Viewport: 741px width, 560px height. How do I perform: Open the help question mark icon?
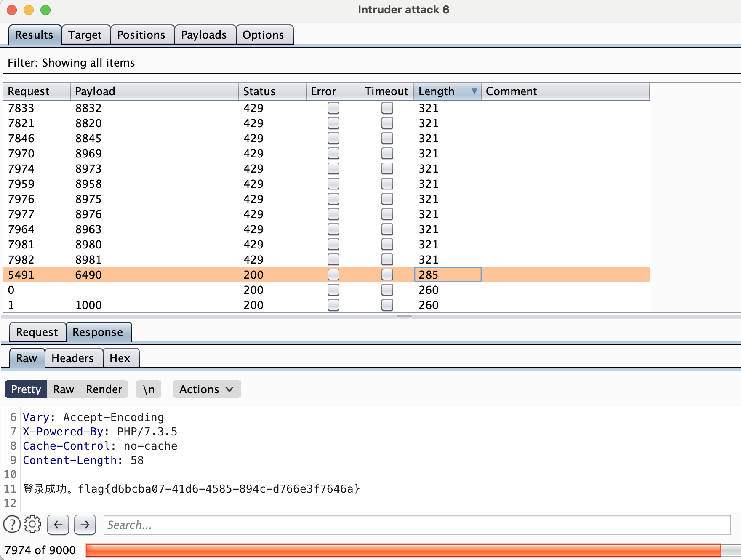coord(12,525)
